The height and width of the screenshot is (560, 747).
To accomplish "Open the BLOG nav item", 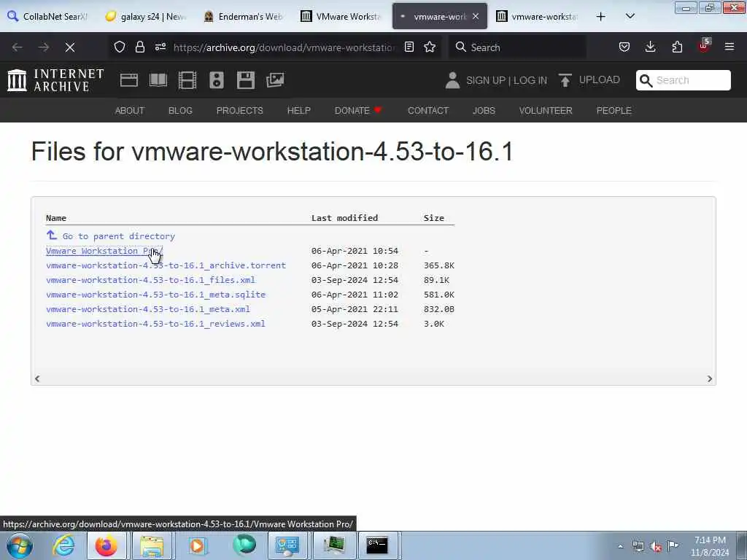I will coord(181,111).
